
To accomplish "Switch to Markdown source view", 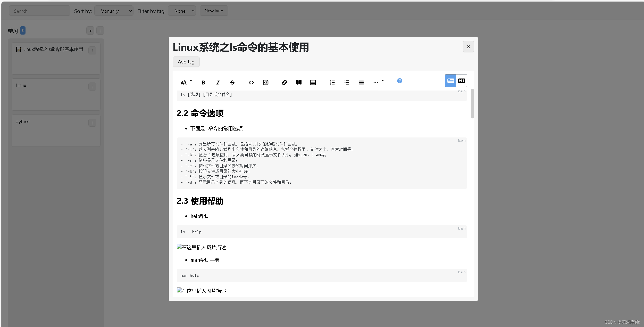I will click(x=461, y=81).
